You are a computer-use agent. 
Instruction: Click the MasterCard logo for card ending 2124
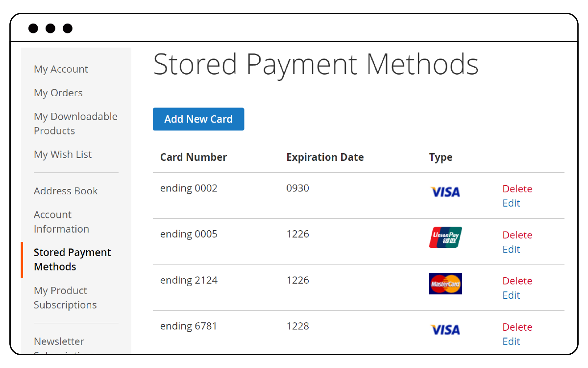point(445,284)
